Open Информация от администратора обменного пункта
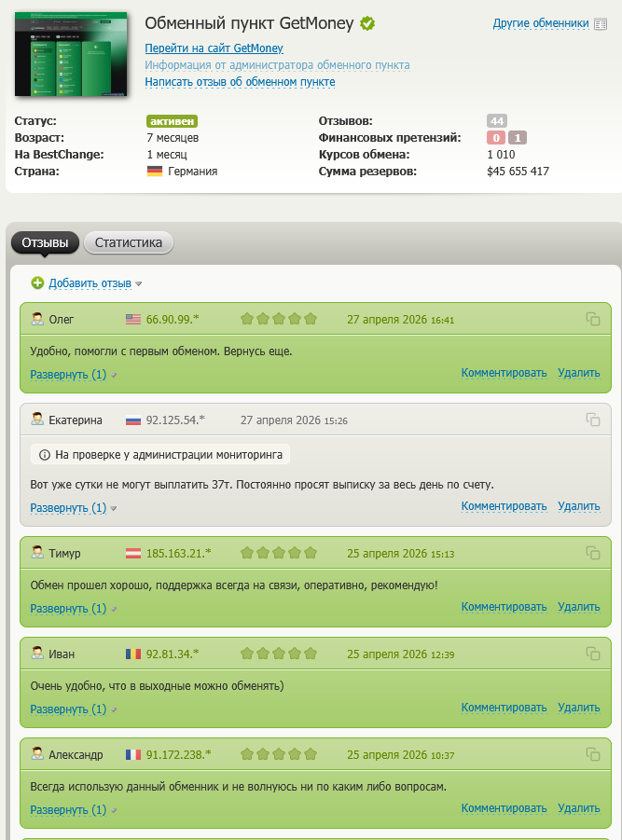The height and width of the screenshot is (840, 622). (278, 65)
